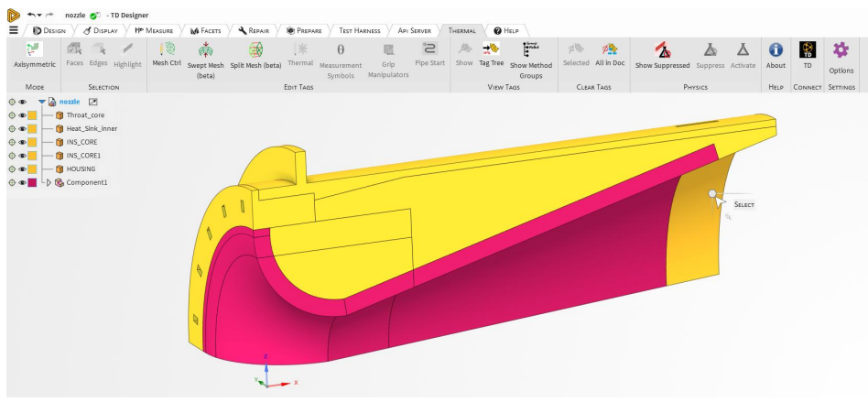
Task: Click the undo arrow in title bar
Action: tap(31, 15)
